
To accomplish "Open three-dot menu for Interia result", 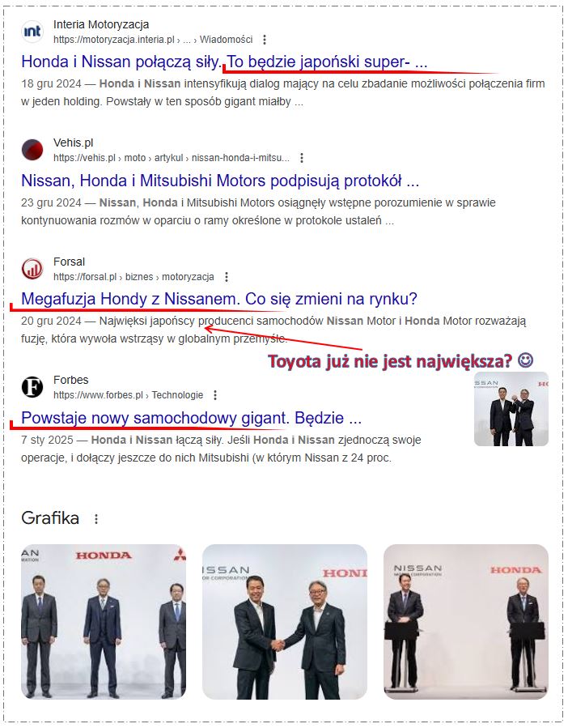I will click(265, 40).
